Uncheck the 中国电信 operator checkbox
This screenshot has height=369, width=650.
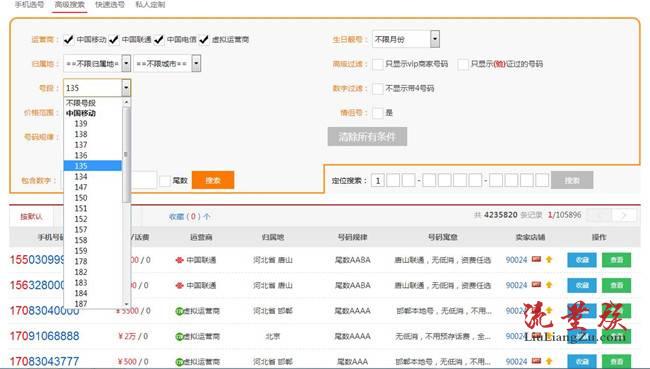point(159,40)
